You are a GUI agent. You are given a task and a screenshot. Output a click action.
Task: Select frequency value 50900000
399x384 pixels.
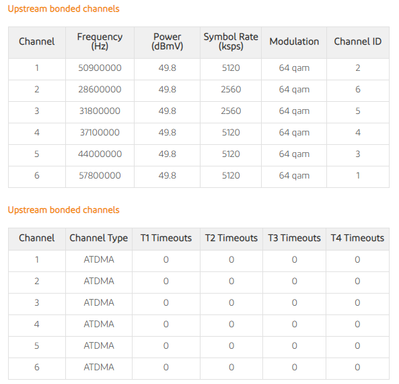pyautogui.click(x=100, y=68)
